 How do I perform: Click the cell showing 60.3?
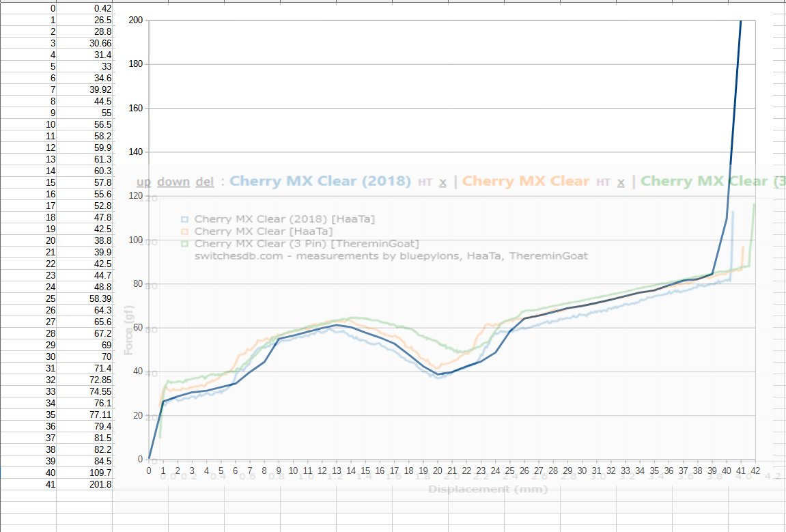85,171
